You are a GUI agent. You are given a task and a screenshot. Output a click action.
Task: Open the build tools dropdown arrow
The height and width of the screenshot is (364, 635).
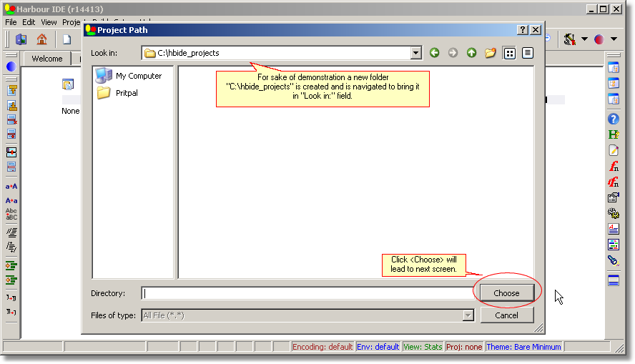pyautogui.click(x=584, y=39)
